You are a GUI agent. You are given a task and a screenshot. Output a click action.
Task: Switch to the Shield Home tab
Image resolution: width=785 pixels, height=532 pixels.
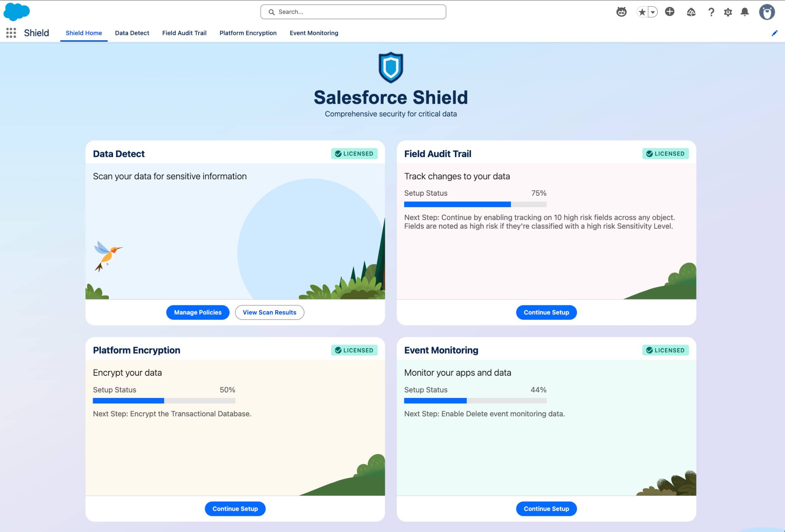tap(84, 33)
